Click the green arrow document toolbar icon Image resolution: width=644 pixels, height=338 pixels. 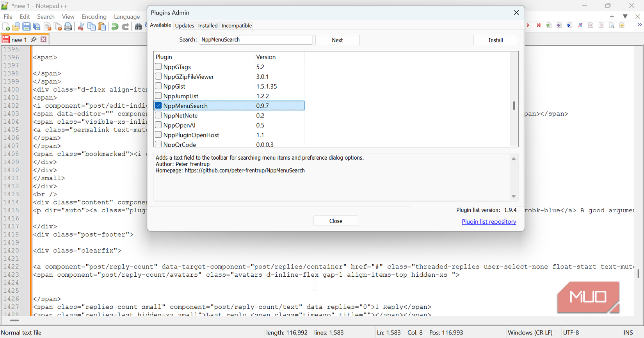point(549,25)
